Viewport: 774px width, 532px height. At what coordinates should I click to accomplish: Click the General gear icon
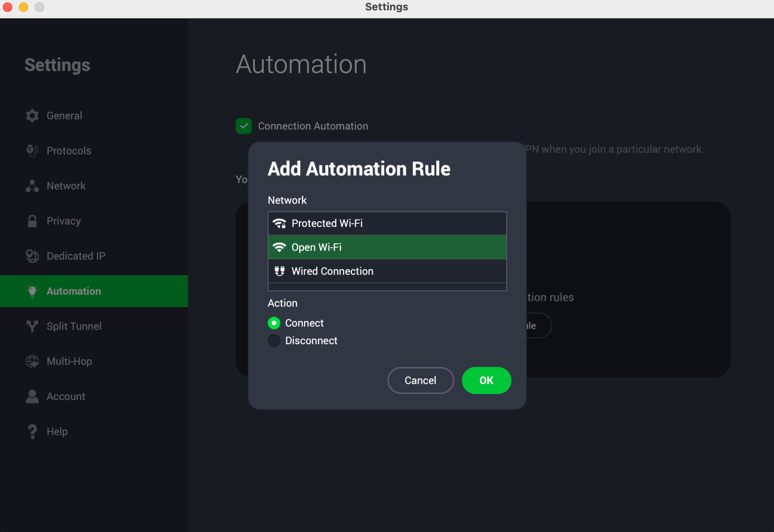tap(32, 115)
